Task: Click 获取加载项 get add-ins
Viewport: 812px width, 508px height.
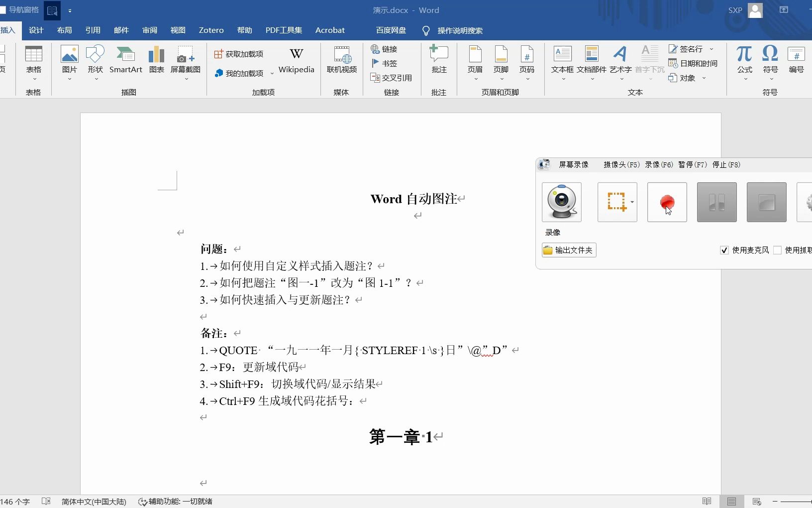Action: tap(239, 54)
